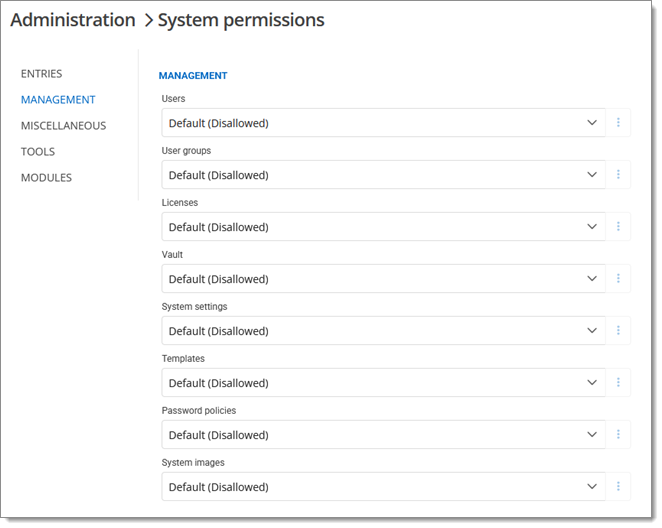Click the Administration breadcrumb link
662x528 pixels.
click(x=72, y=20)
